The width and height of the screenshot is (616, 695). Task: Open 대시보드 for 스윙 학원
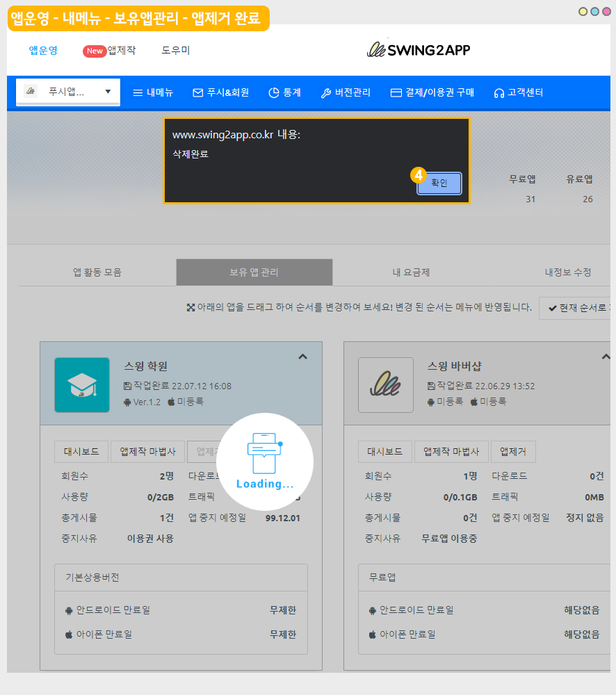[x=81, y=452]
